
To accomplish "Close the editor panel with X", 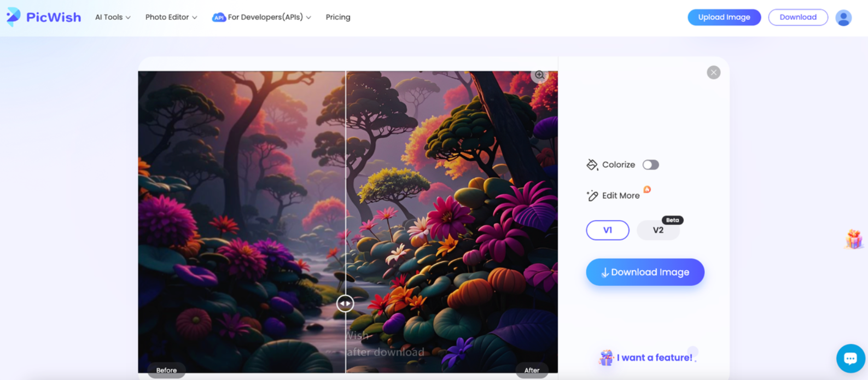I will point(713,72).
